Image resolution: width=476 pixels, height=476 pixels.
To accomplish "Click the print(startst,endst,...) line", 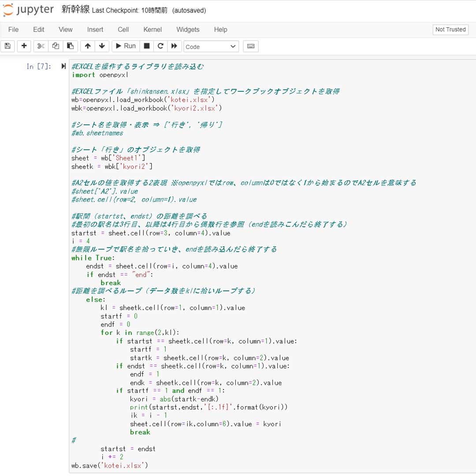I will pos(208,407).
